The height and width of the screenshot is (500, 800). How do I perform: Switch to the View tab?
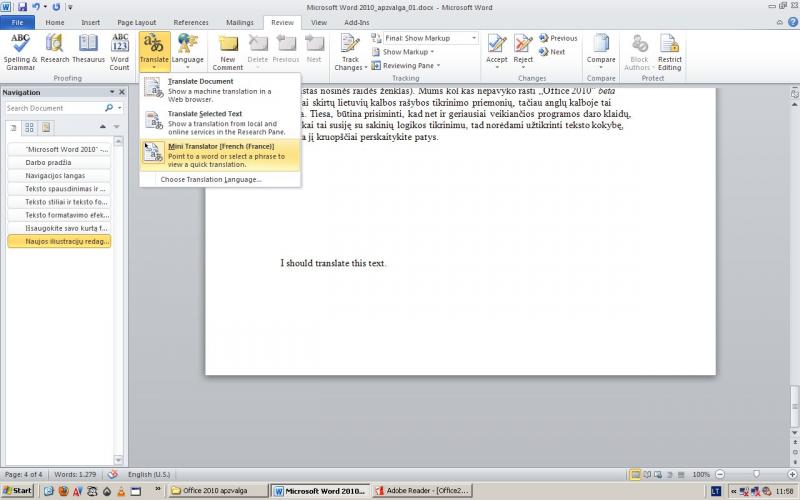click(319, 22)
